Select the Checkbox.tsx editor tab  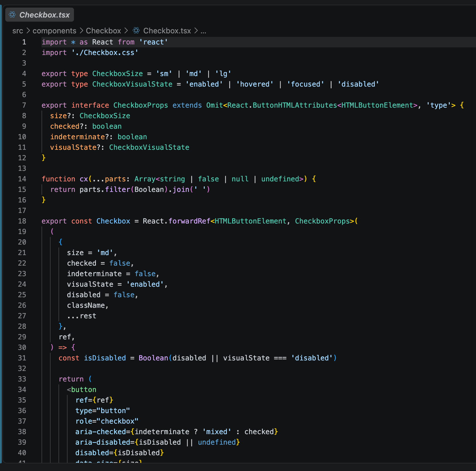(x=39, y=15)
